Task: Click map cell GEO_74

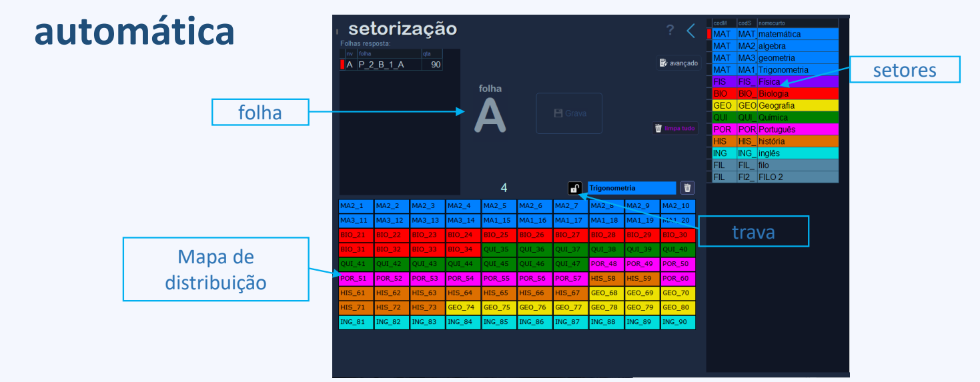Action: tap(463, 307)
